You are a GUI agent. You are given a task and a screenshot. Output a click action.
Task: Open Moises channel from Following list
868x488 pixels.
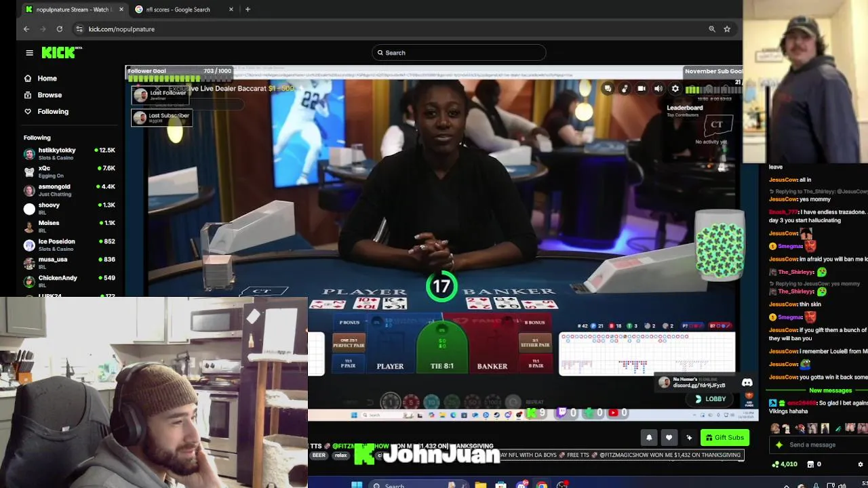[69, 226]
